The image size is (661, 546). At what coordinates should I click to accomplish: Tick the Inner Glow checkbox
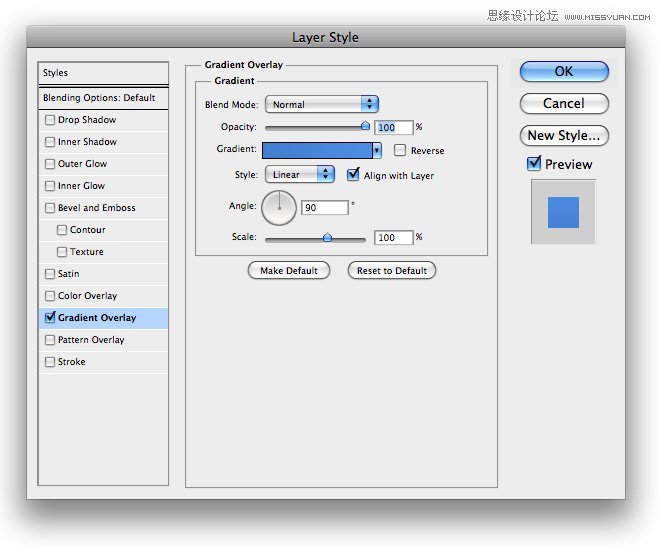50,186
